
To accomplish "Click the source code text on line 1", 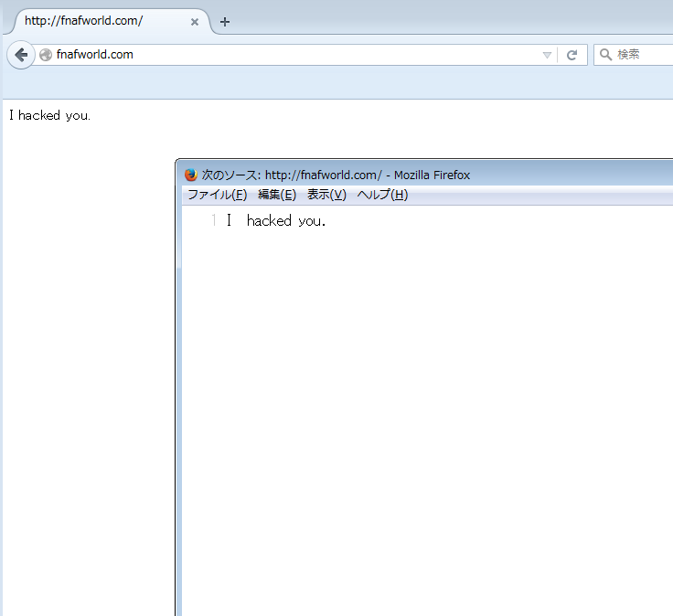I will [x=276, y=221].
